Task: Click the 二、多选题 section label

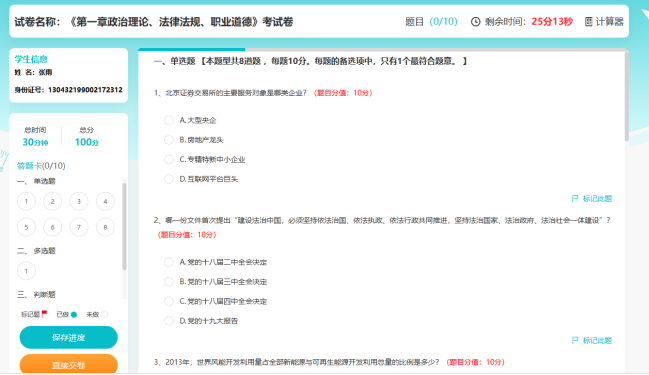Action: click(36, 251)
